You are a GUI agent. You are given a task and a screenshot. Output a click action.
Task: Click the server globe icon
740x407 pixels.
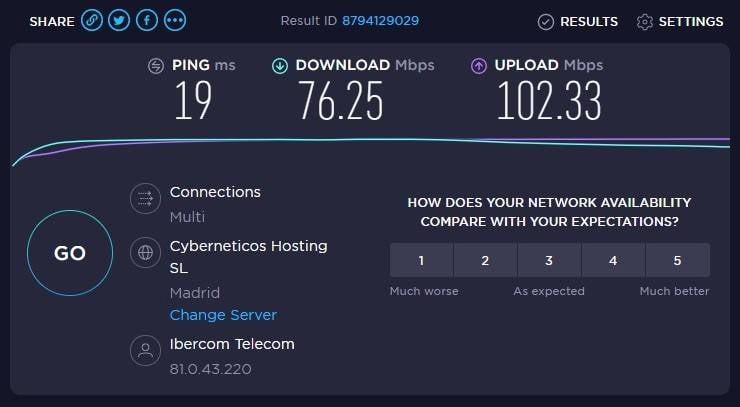tap(146, 253)
